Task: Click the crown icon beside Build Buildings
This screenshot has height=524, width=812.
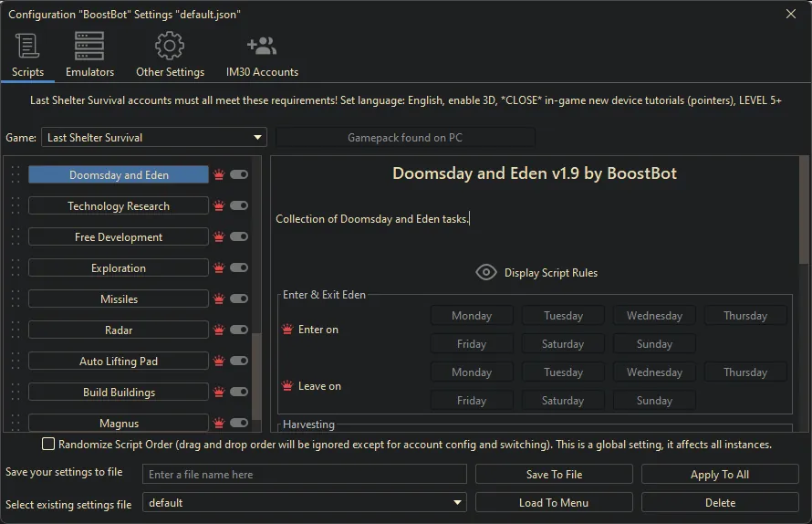Action: (x=219, y=393)
